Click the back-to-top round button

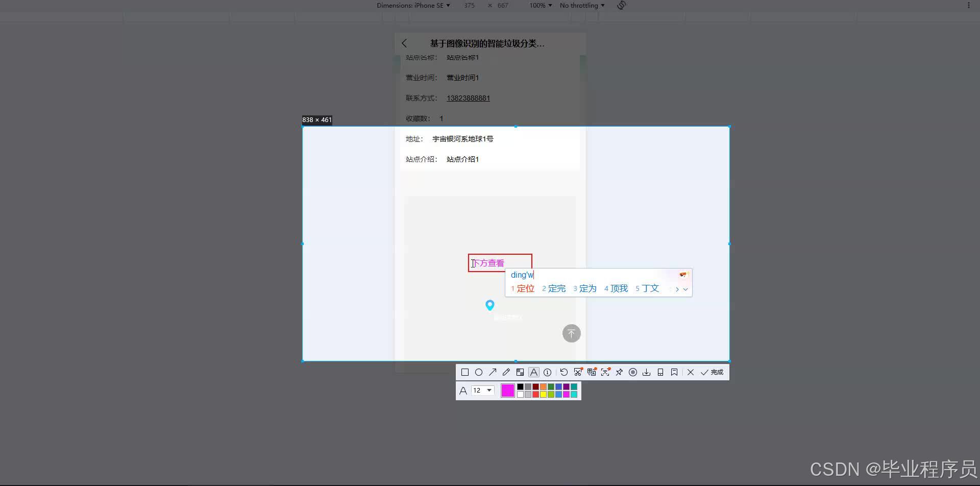[x=571, y=333]
